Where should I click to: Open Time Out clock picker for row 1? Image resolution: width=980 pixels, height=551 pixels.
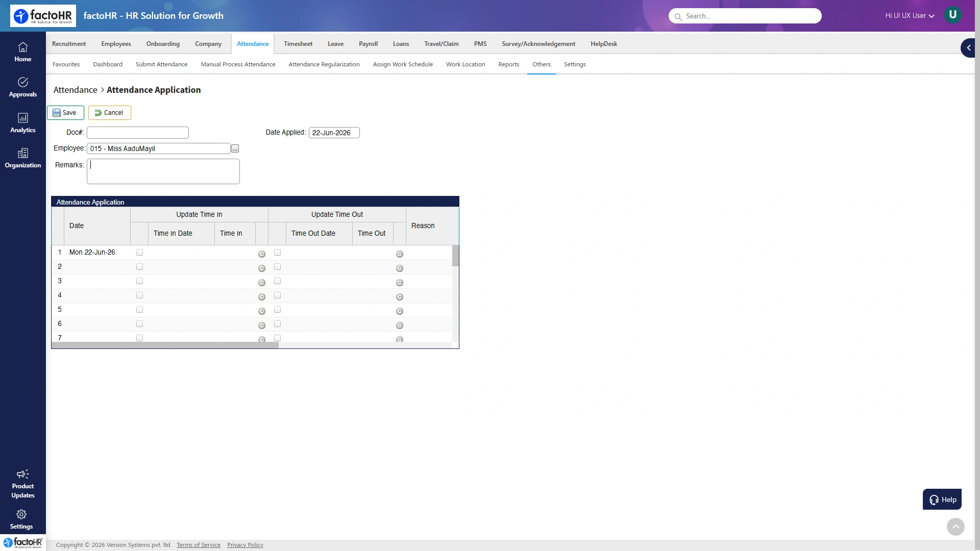click(400, 254)
